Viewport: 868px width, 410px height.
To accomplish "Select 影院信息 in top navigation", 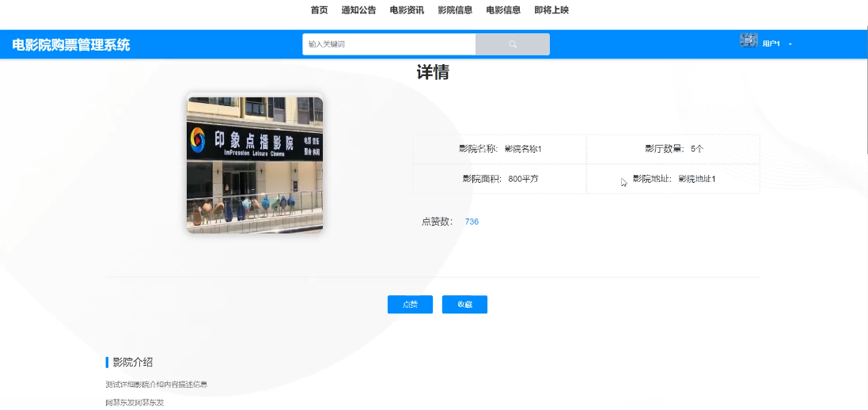I will click(455, 10).
